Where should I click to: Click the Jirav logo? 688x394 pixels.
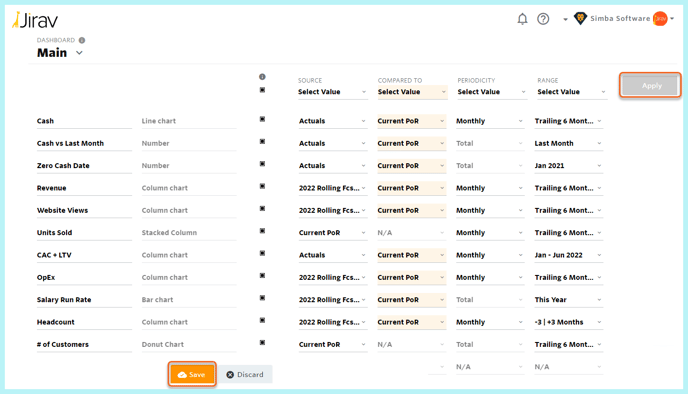[35, 20]
